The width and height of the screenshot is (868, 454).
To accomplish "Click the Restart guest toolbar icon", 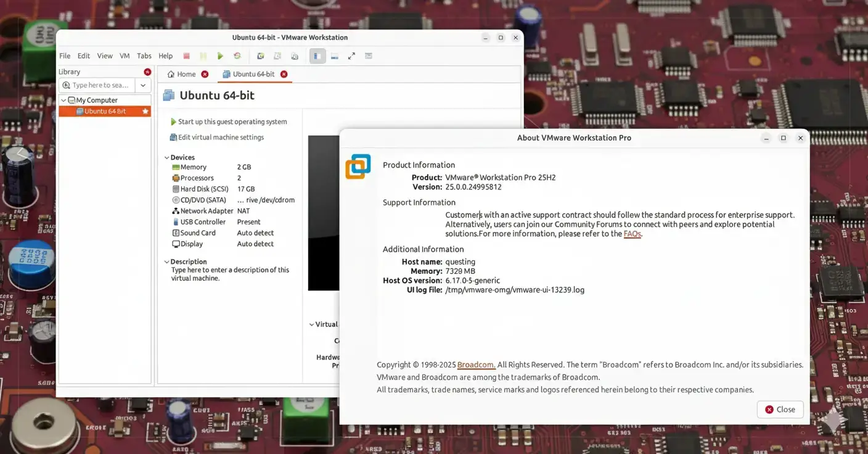I will (x=237, y=56).
